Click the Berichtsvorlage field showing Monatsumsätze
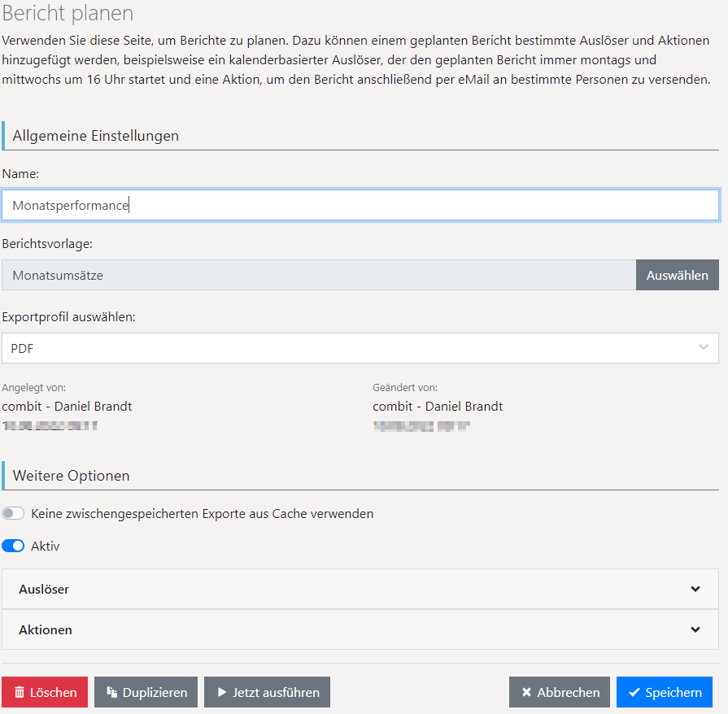The height and width of the screenshot is (714, 728). 319,275
